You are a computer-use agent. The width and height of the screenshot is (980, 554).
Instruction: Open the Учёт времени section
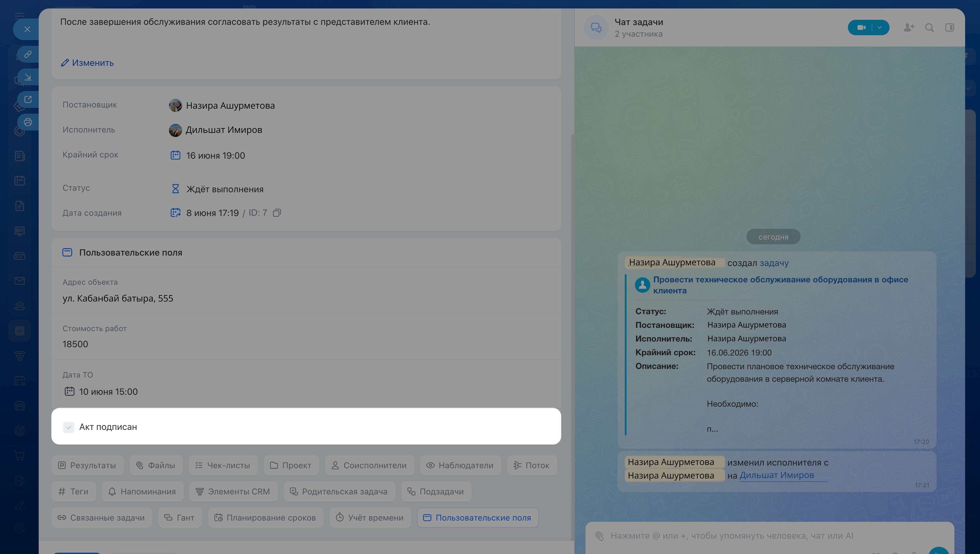(x=370, y=518)
